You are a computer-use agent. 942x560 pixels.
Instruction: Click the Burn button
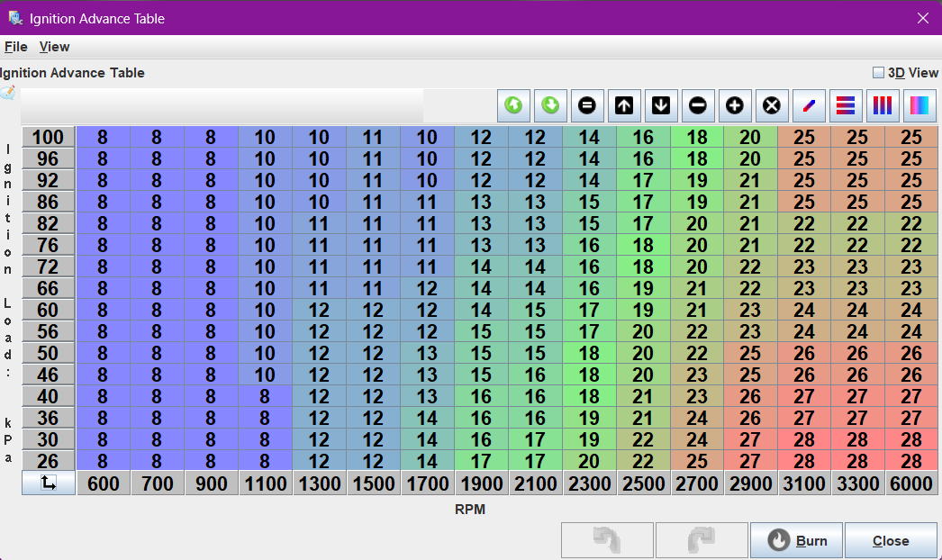(796, 540)
